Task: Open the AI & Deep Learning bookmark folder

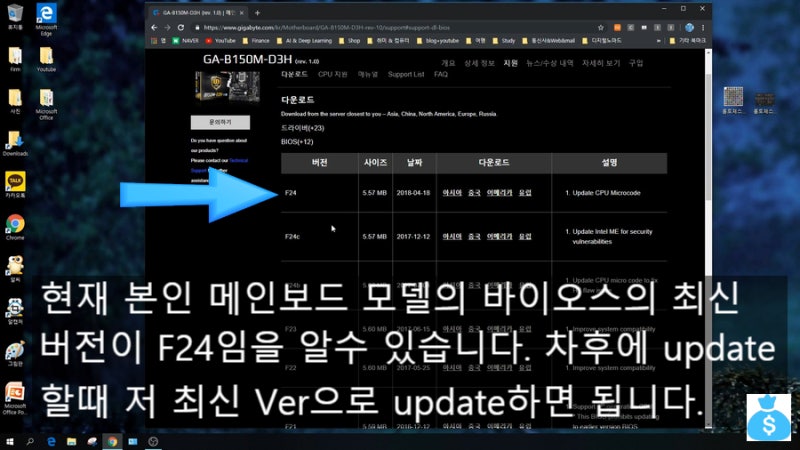Action: (x=304, y=41)
